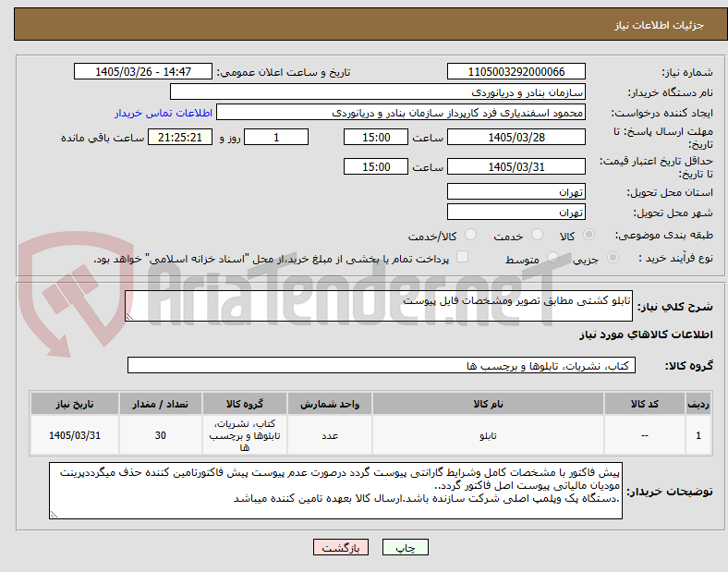Click the quantity cell 30
728x572 pixels.
160,435
